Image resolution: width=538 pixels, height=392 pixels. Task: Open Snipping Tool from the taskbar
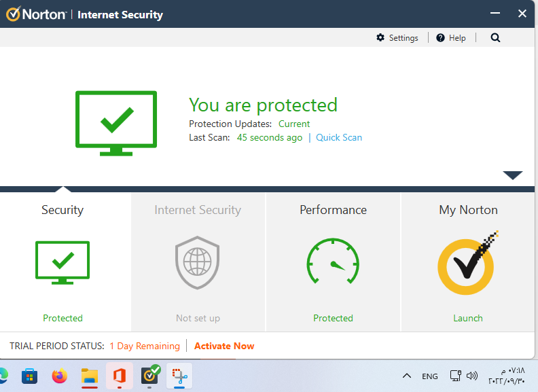pos(179,376)
